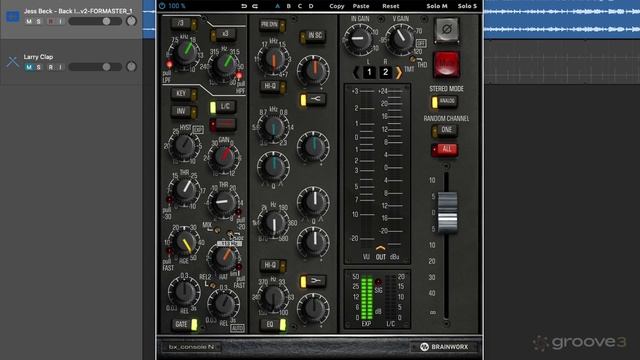Click next channel arrow next to 2
640x360 pixels.
coord(399,73)
